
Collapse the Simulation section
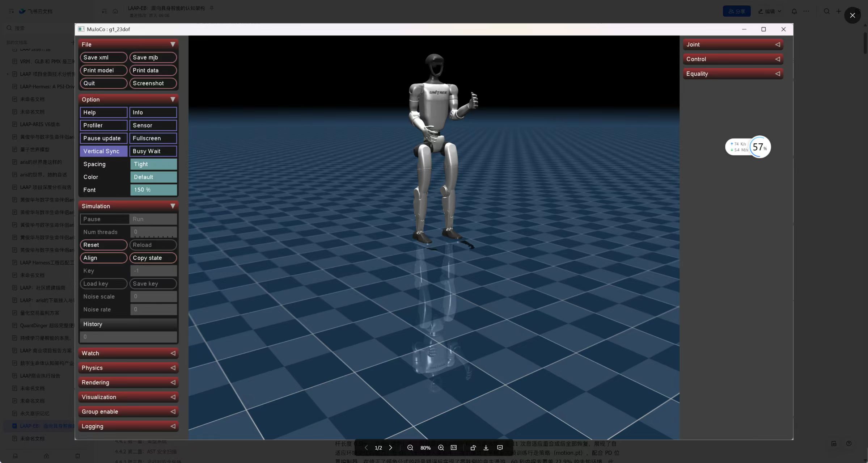128,206
